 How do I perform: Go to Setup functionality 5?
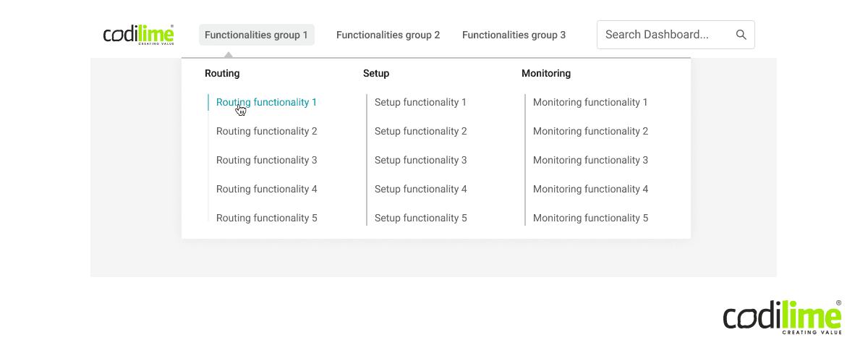420,218
